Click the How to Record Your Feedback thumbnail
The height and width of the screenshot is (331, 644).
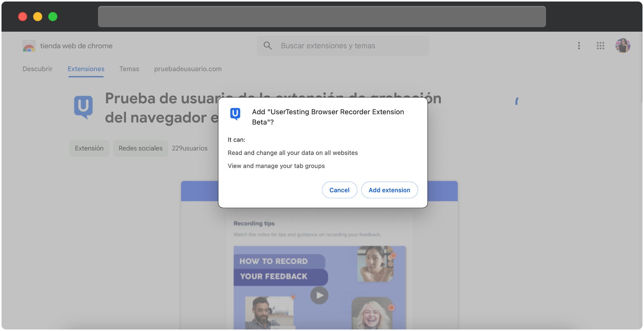coord(320,288)
